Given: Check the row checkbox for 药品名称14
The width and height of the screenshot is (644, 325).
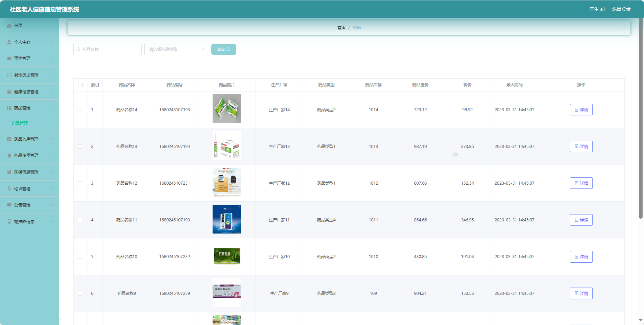Looking at the screenshot, I should point(80,110).
